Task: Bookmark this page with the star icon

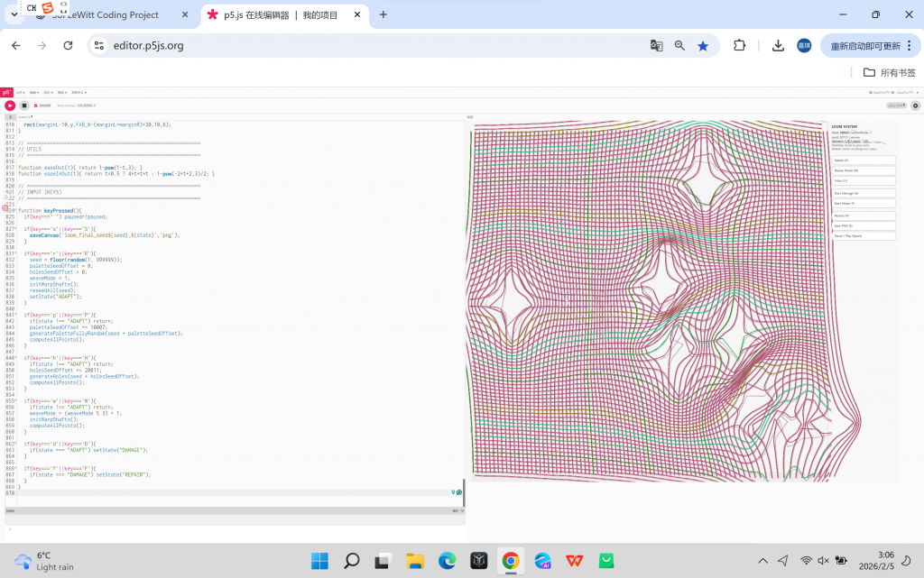Action: tap(703, 46)
